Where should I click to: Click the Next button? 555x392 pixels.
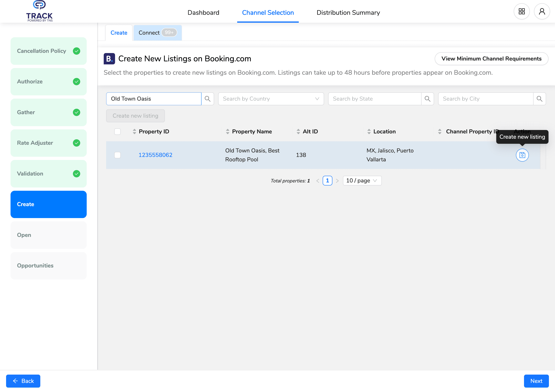[x=536, y=381]
